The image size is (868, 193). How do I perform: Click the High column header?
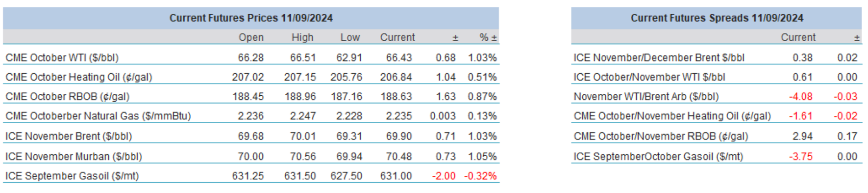302,37
